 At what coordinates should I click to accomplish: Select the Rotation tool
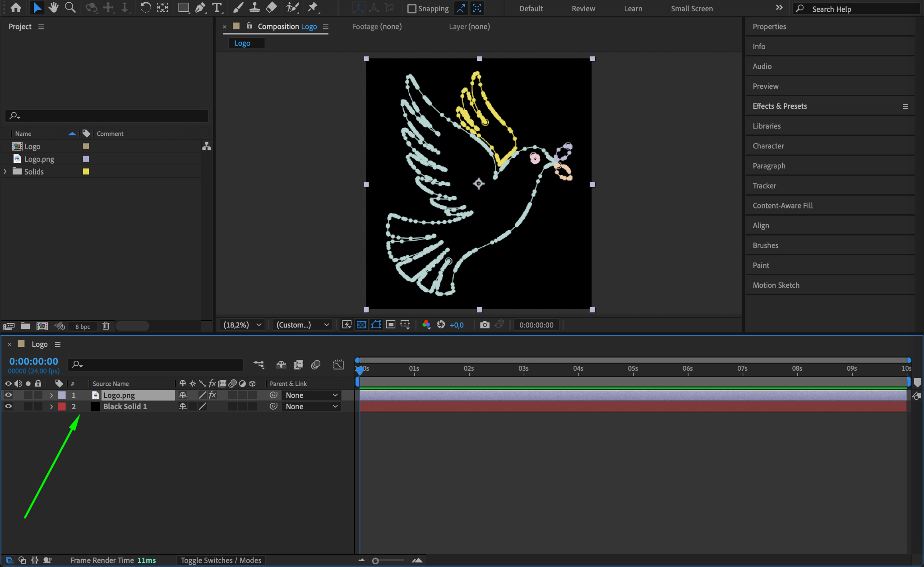pos(145,8)
